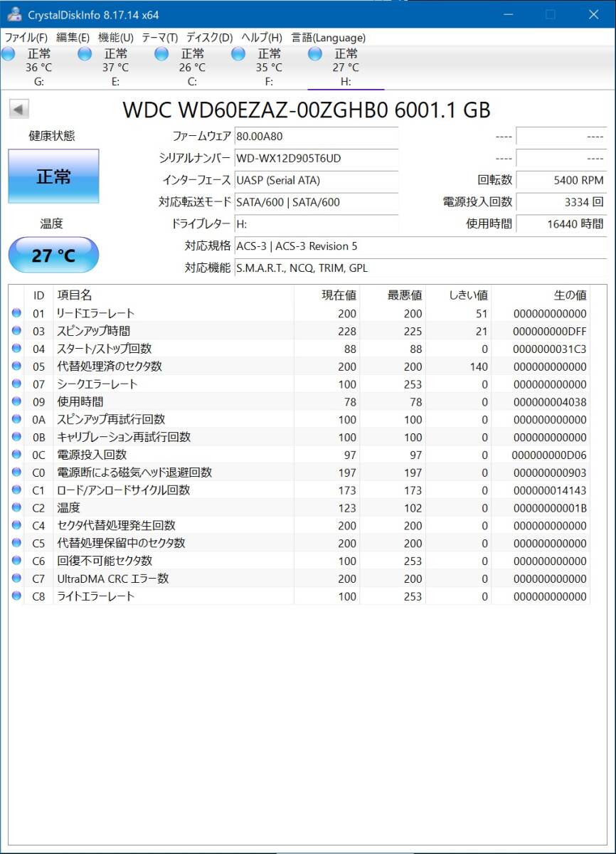Click status orb for ライトエラーレート row
Viewport: 616px width, 854px height.
(16, 596)
